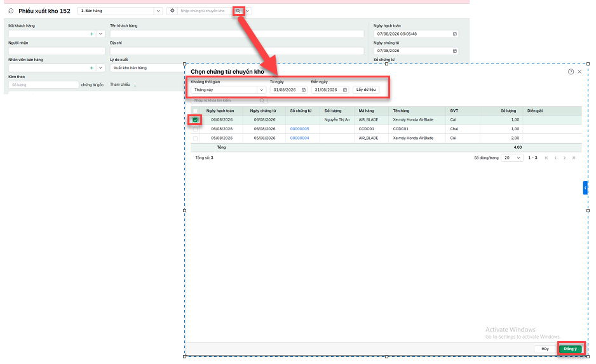Screen dimensions: 596x364
Task: Uncheck the Nguyễn Thị An row checkbox
Action: (x=195, y=119)
